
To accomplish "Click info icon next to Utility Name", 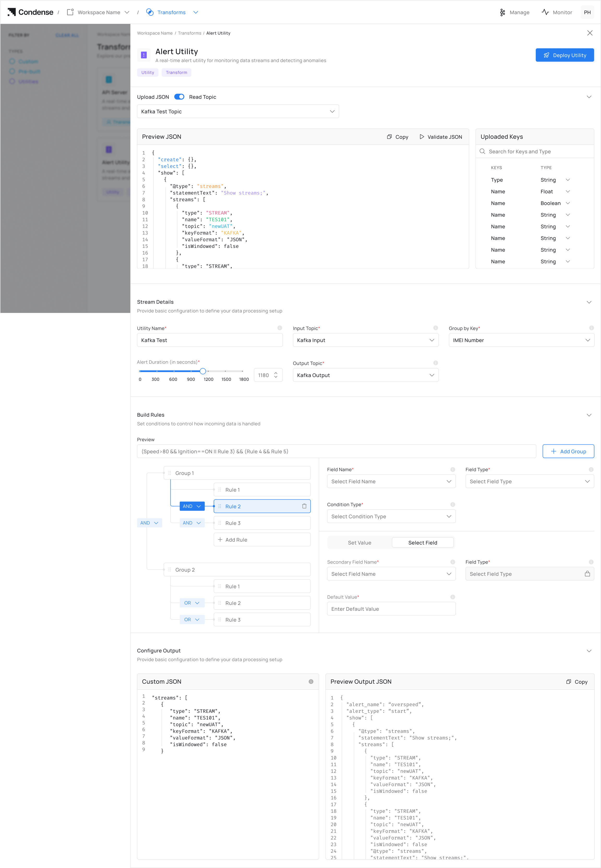I will tap(280, 328).
